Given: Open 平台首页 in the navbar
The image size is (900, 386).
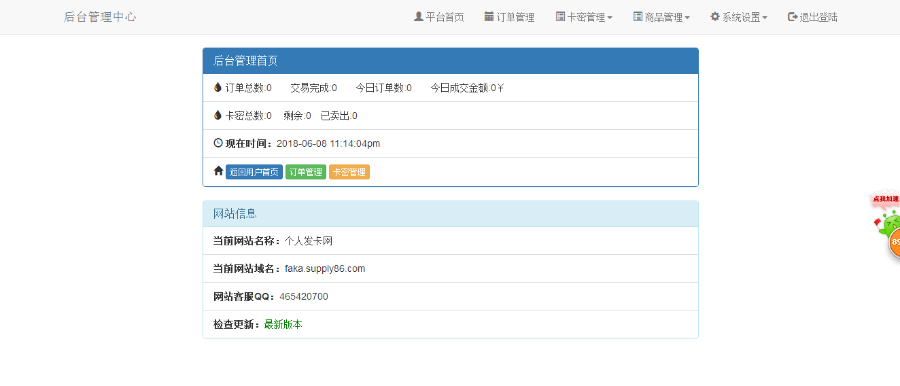Looking at the screenshot, I should point(439,17).
